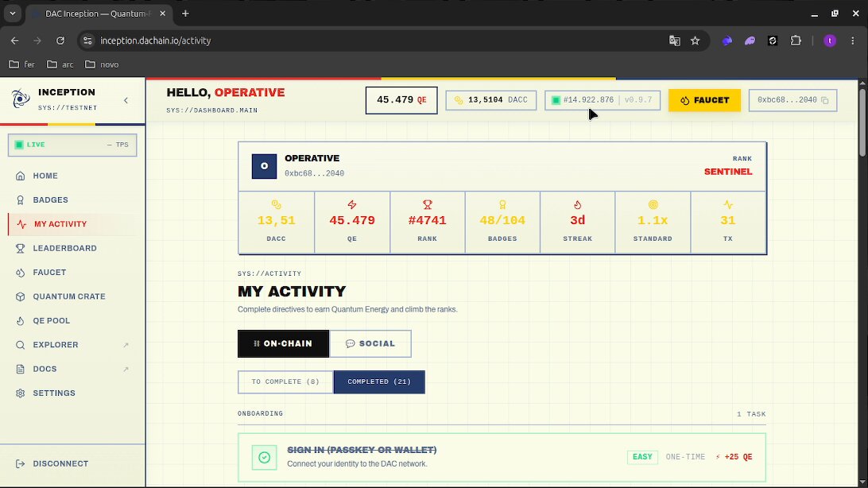Click the Live TPS status indicator

(x=72, y=145)
